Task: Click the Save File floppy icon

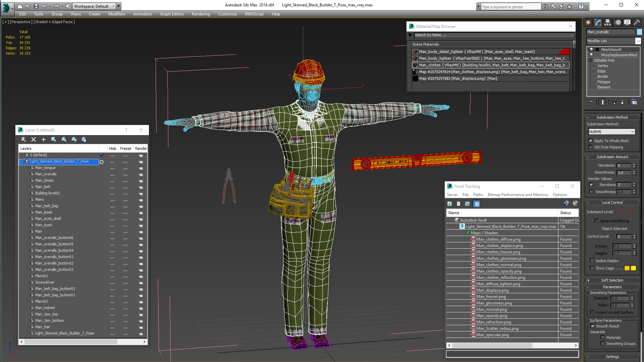Action: pyautogui.click(x=36, y=6)
